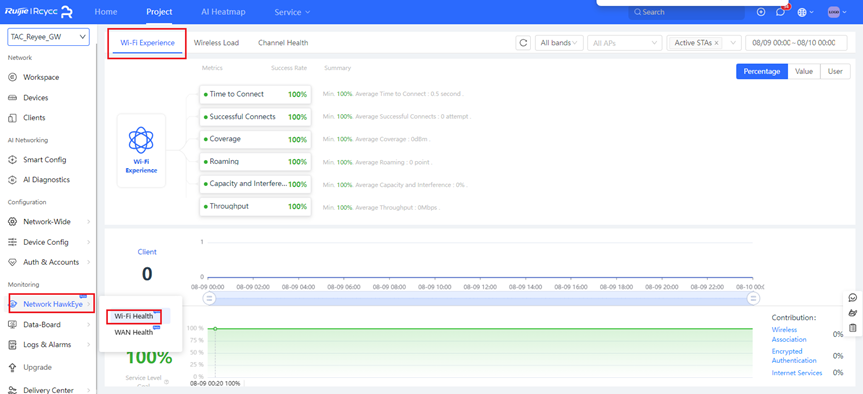Expand the Data-Board submenu chevron

pyautogui.click(x=89, y=325)
